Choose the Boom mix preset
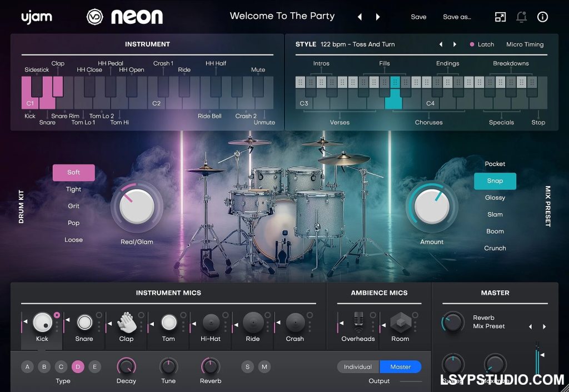 (x=495, y=231)
